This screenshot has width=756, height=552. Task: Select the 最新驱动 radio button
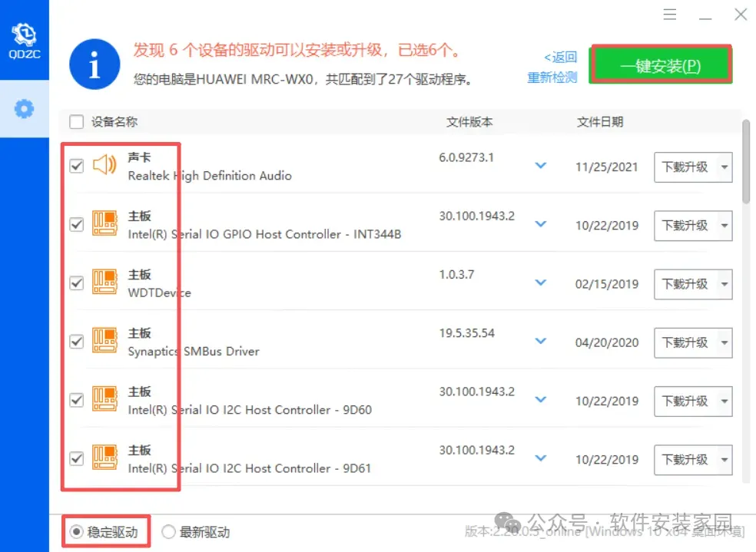(x=168, y=532)
